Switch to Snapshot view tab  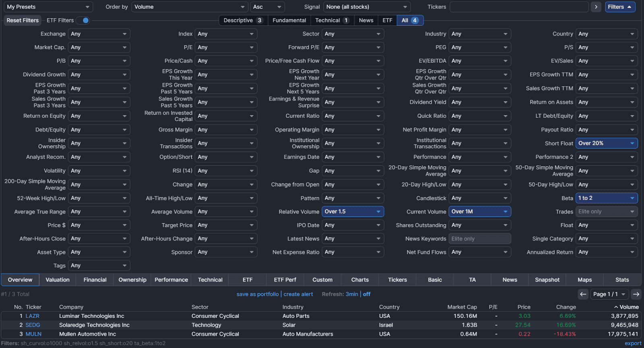coord(547,280)
